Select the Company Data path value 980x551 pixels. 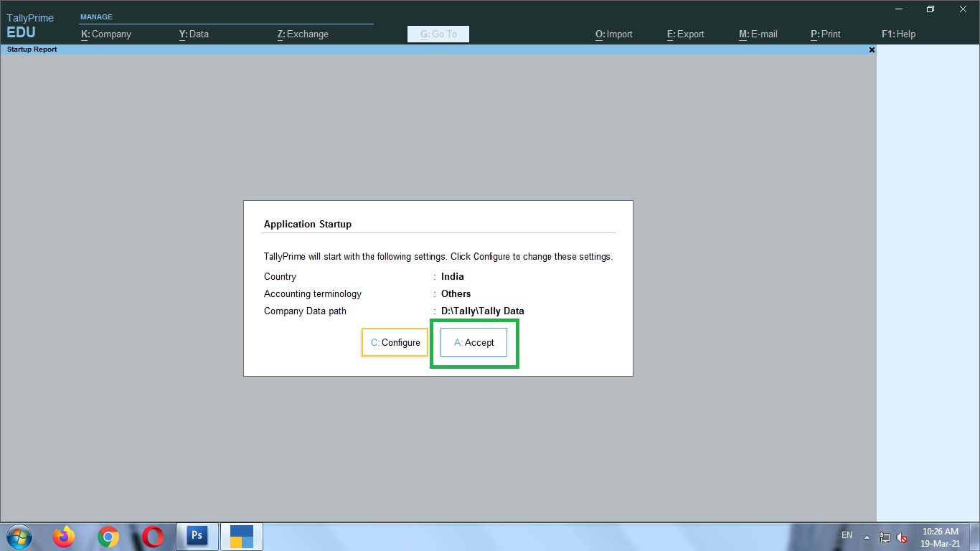coord(483,311)
